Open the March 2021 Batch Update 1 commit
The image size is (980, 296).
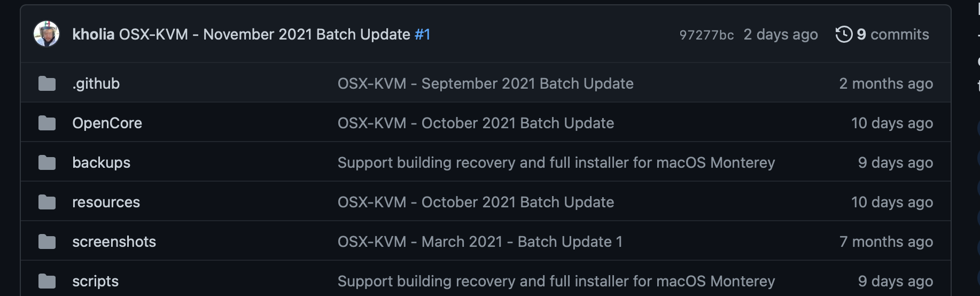coord(480,242)
